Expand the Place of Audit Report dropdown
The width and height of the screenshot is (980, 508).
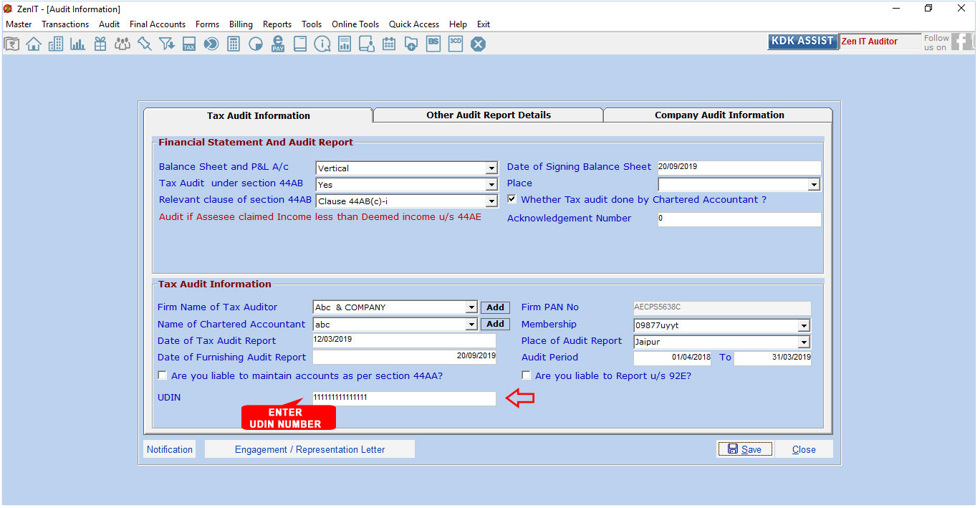pyautogui.click(x=804, y=342)
